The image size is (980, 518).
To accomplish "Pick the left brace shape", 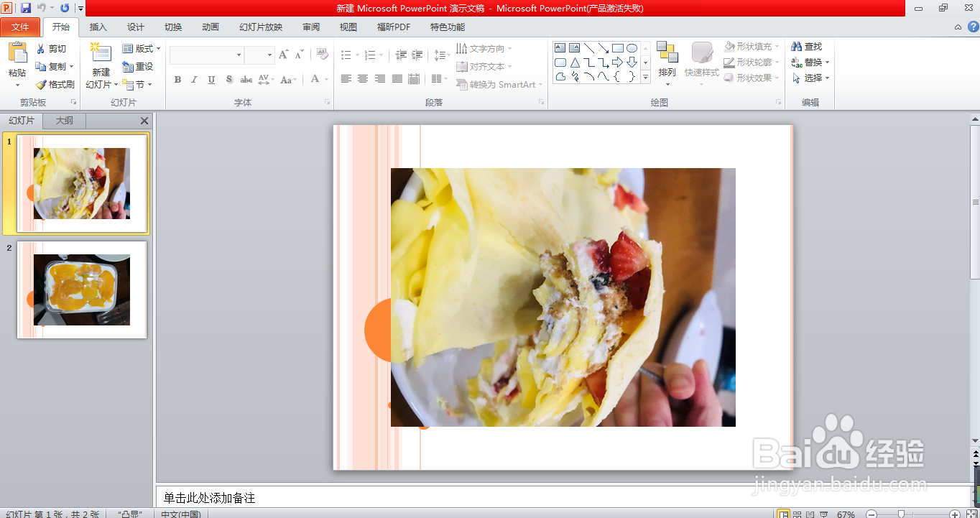I will click(x=618, y=77).
